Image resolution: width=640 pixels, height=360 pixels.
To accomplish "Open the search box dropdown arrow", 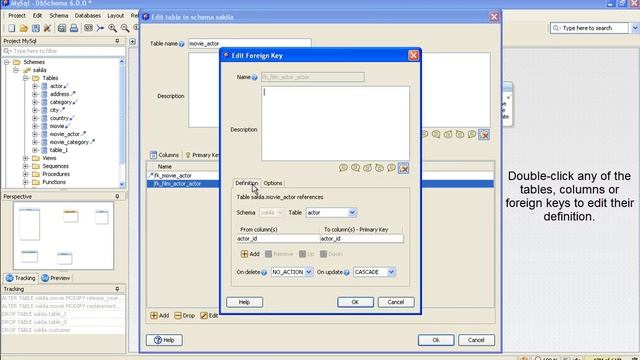I will 635,28.
